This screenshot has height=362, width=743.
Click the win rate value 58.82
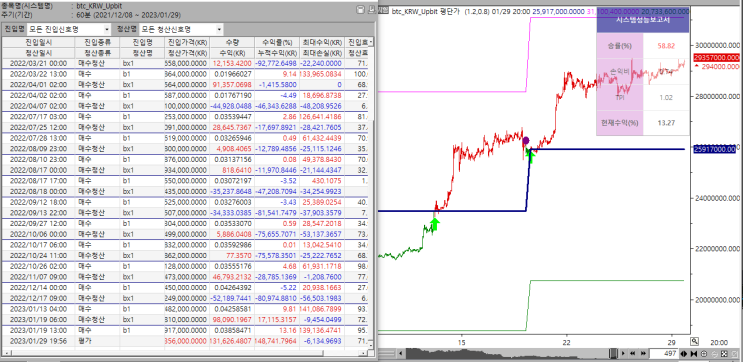click(x=665, y=46)
